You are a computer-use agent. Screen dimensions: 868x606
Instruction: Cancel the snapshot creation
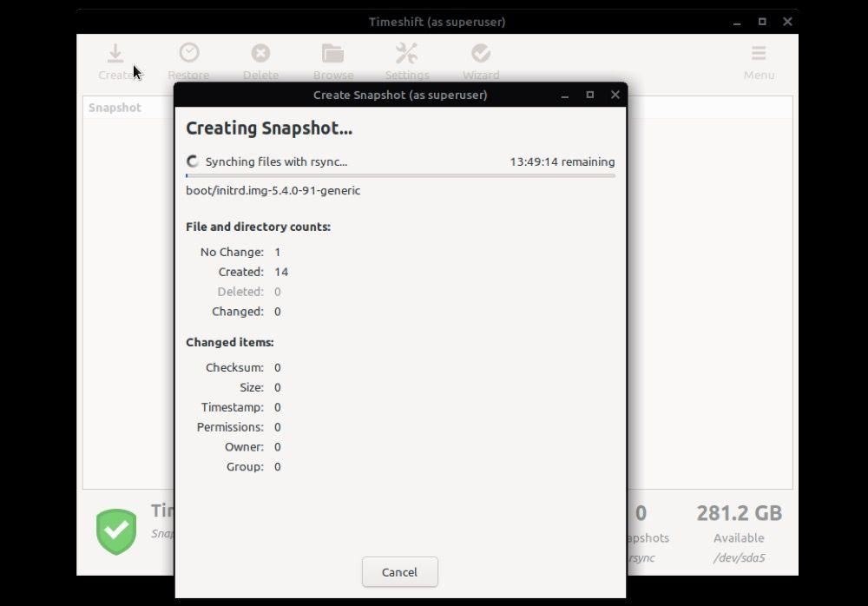pyautogui.click(x=399, y=572)
